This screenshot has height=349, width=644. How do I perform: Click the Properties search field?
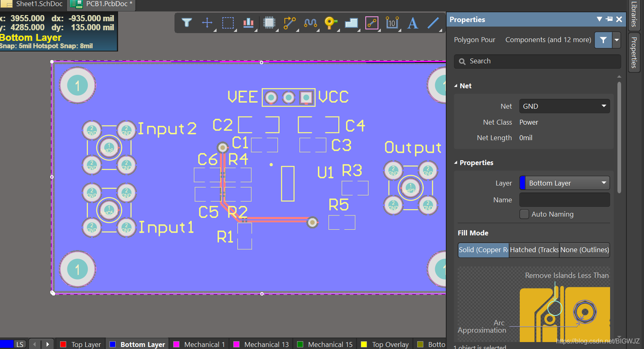(x=537, y=61)
